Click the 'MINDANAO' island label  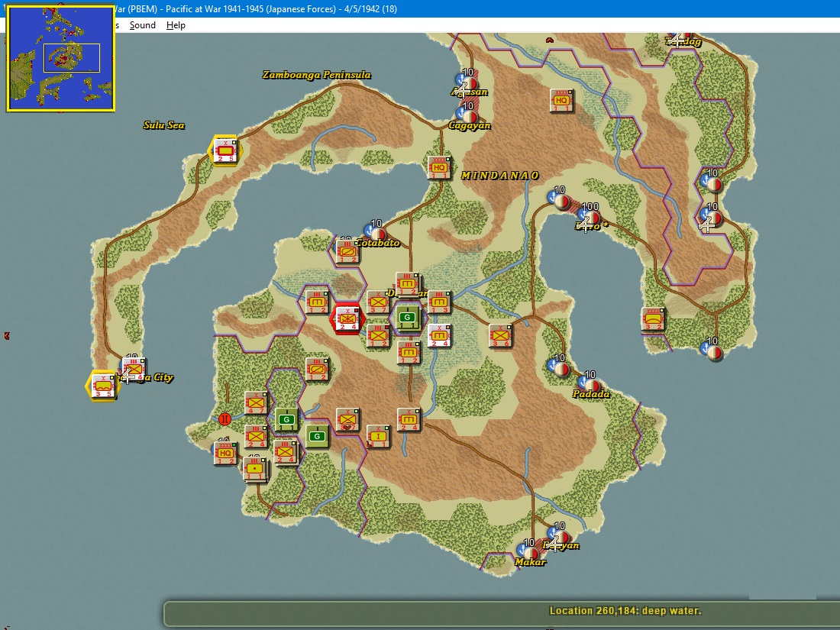pos(500,176)
